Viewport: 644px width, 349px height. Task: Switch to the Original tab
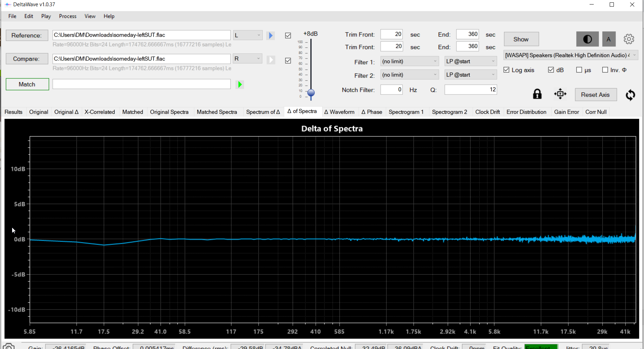click(38, 112)
